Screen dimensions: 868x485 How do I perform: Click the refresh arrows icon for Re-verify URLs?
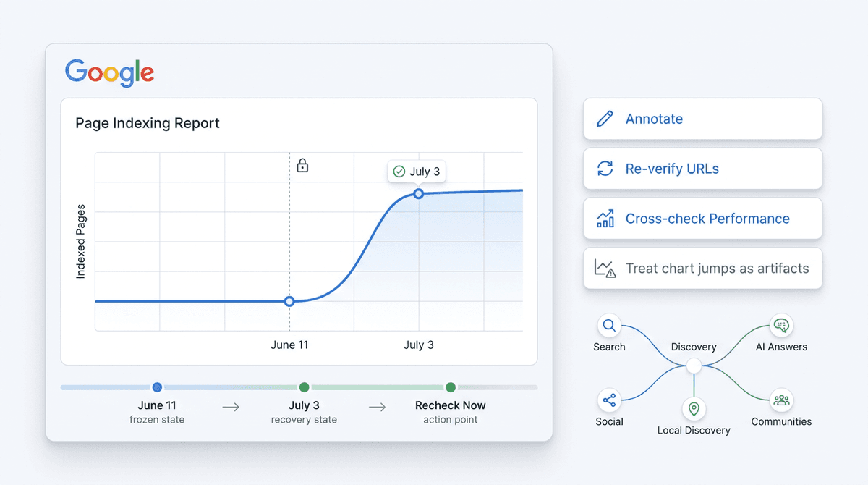coord(605,169)
